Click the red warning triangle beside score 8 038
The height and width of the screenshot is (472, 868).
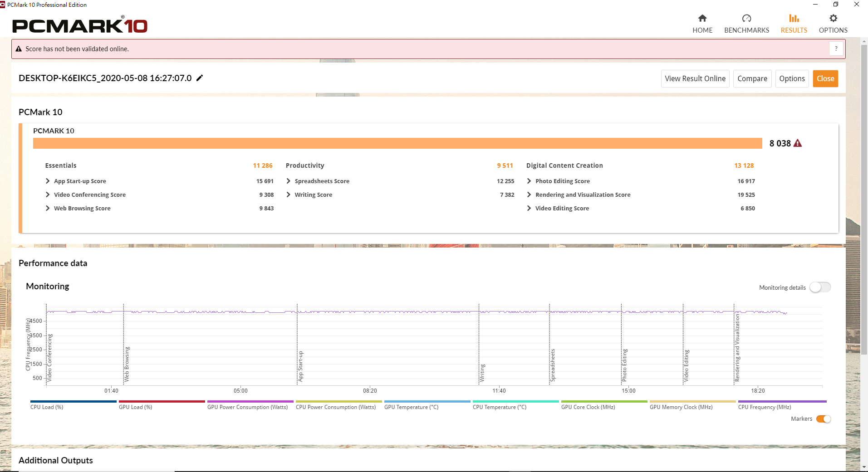pyautogui.click(x=798, y=143)
